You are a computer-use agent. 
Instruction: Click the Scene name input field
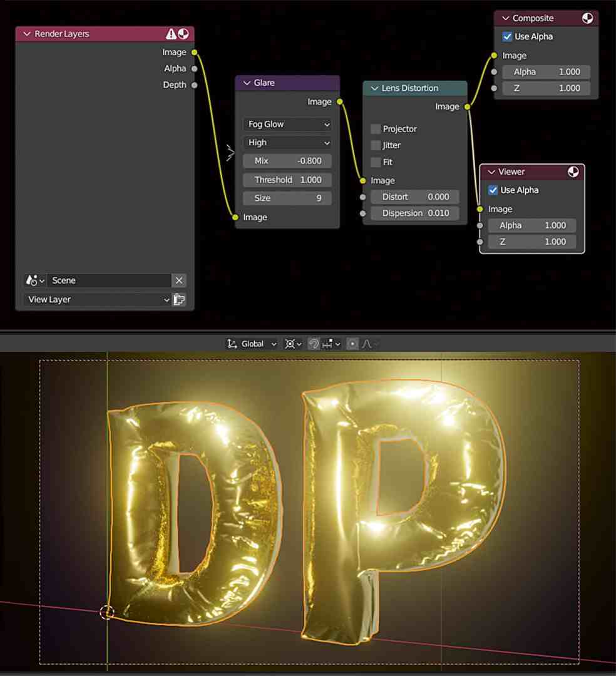click(106, 280)
